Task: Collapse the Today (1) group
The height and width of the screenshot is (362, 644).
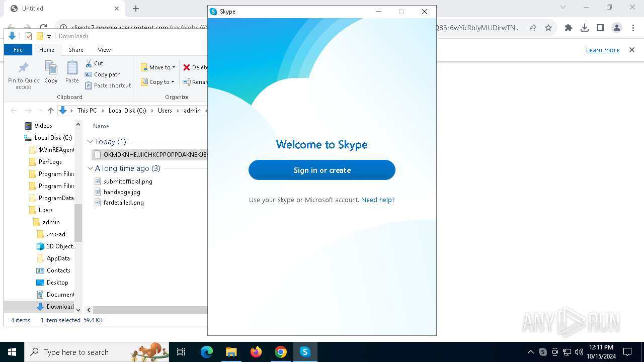Action: point(91,142)
